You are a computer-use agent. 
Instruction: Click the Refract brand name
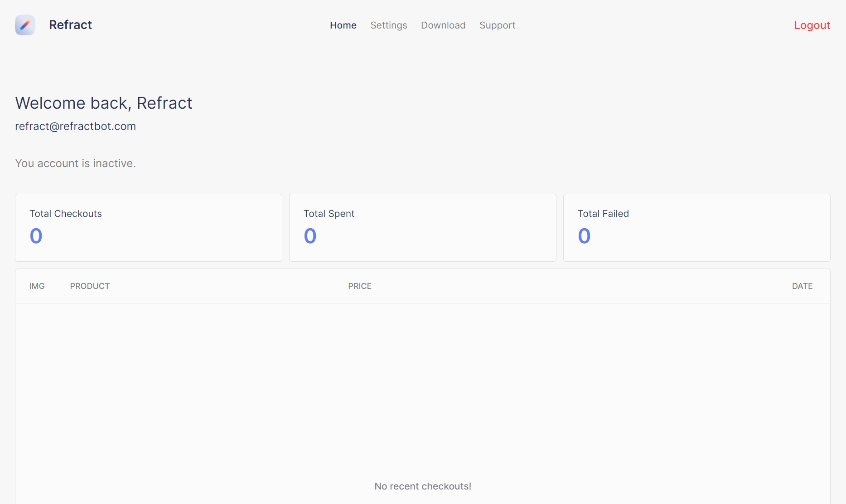click(70, 25)
